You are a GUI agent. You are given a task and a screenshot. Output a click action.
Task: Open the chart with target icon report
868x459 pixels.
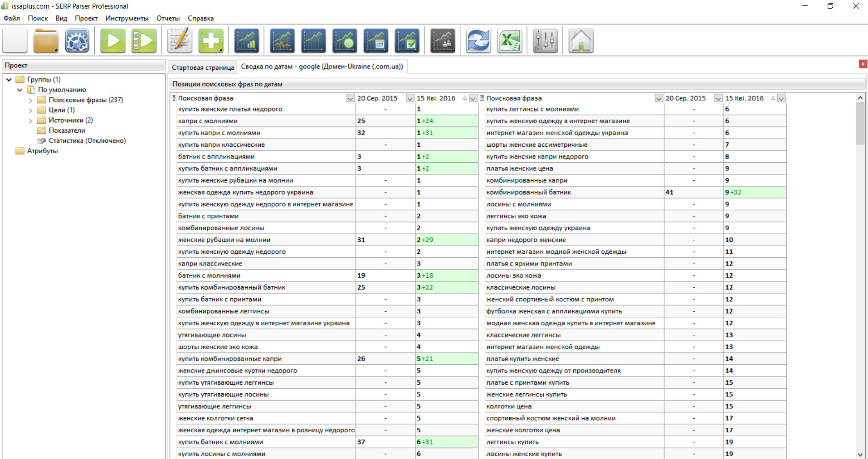coord(345,41)
